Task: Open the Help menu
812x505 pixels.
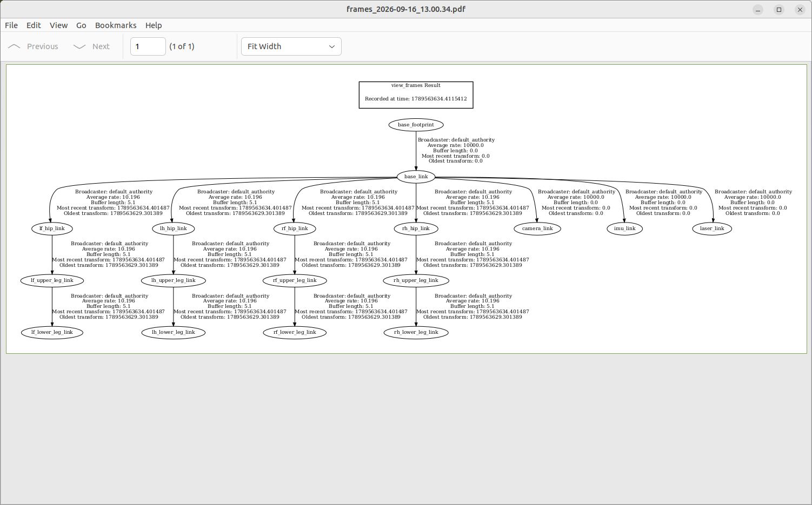Action: tap(154, 25)
